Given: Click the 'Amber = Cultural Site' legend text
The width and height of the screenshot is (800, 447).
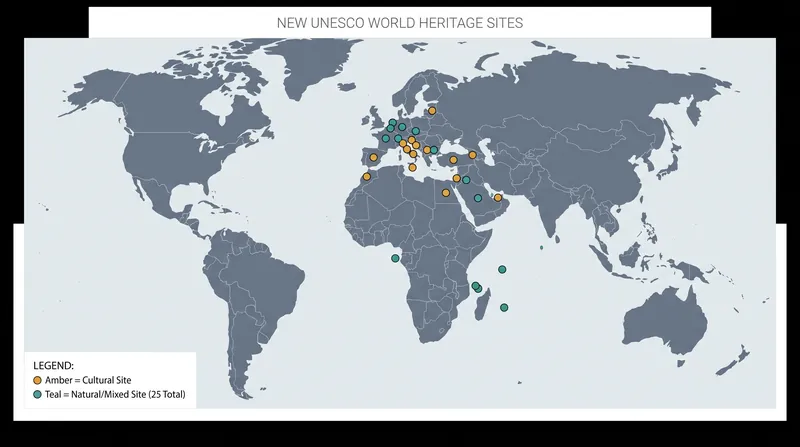Looking at the screenshot, I should (x=88, y=380).
